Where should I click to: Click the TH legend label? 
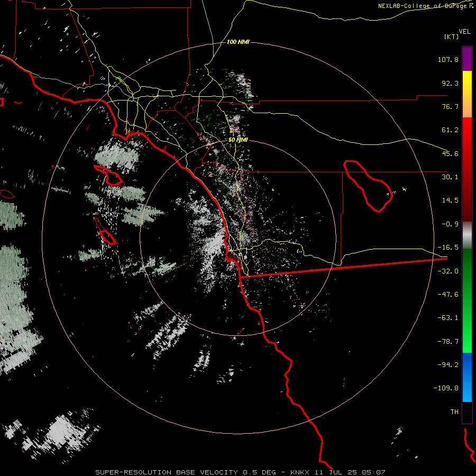coord(454,412)
